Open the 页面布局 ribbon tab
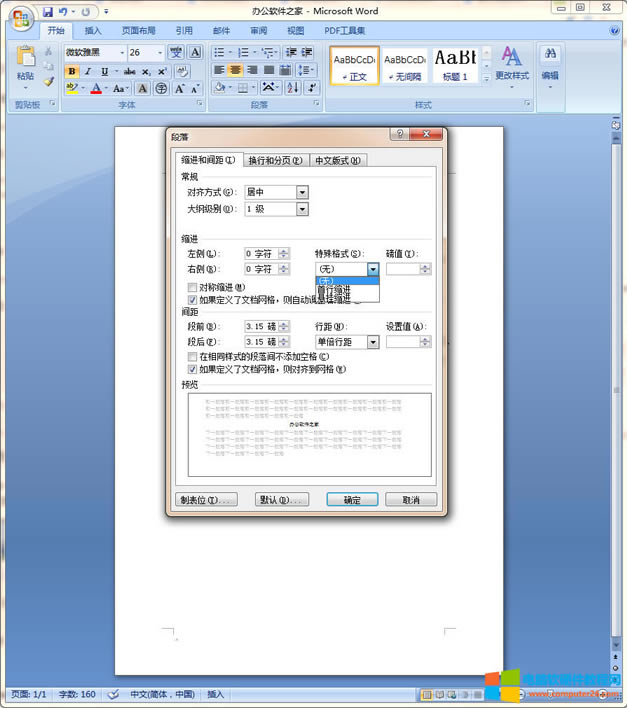This screenshot has height=708, width=627. [x=138, y=31]
